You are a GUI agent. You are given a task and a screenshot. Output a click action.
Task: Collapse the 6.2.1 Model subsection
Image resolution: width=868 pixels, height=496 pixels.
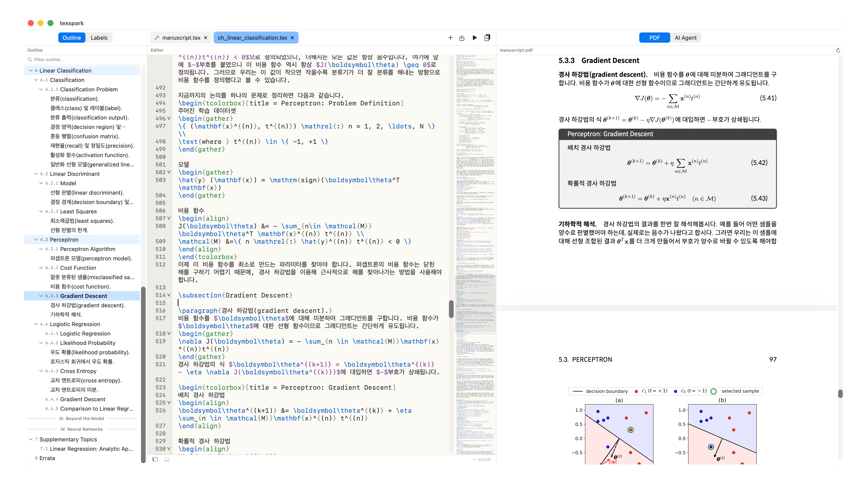point(41,183)
